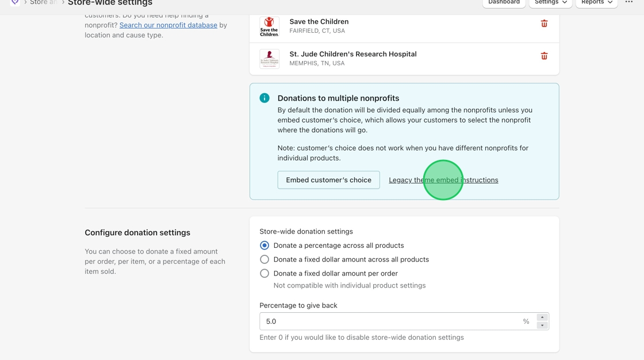Viewport: 644px width, 360px height.
Task: Click Embed customer's choice button
Action: 328,180
